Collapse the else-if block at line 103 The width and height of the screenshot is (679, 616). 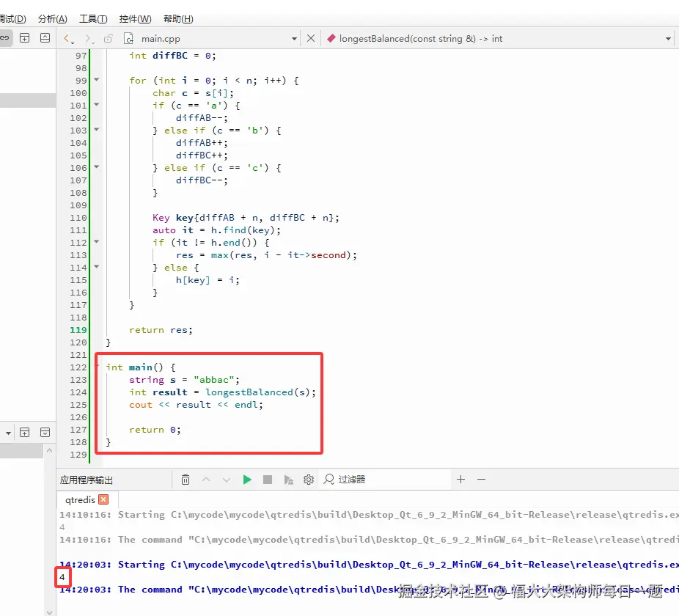tap(97, 130)
